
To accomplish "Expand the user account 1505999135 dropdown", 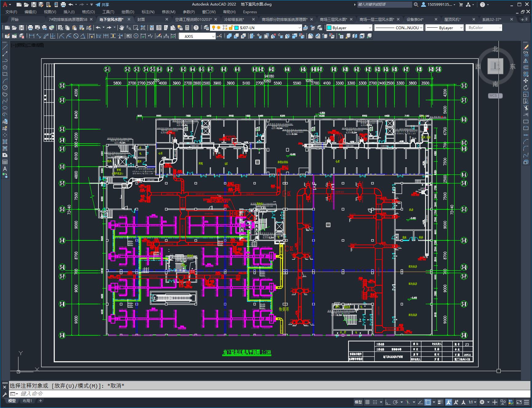I will coord(439,4).
